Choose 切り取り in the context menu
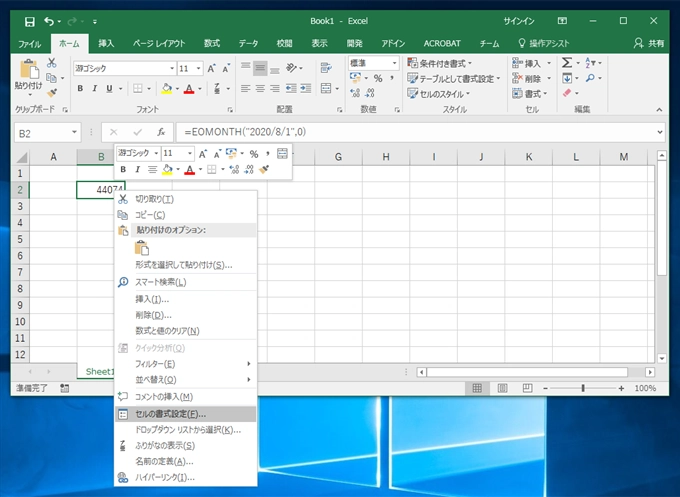Image resolution: width=680 pixels, height=497 pixels. (186, 199)
